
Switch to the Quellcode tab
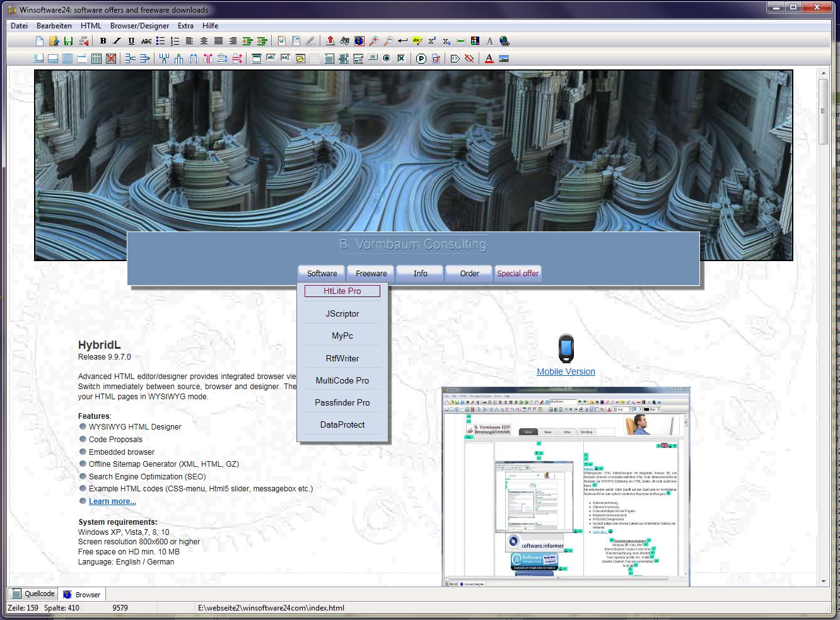[33, 594]
